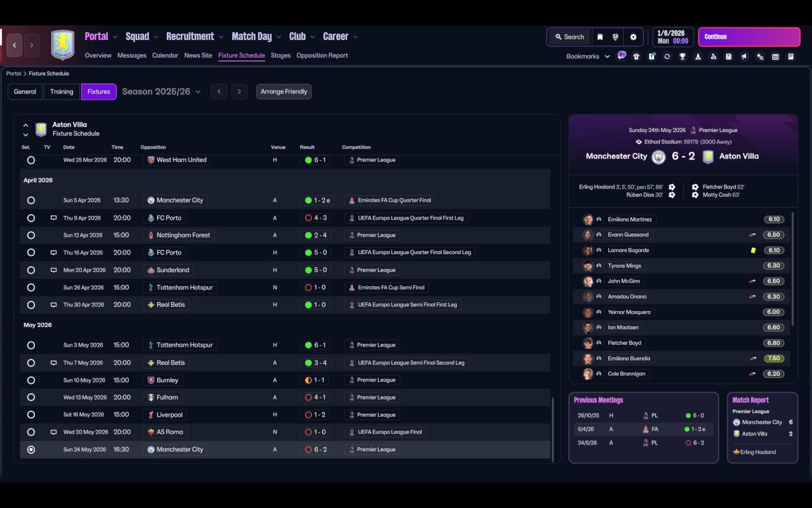Switch to the Messages tab

tap(132, 55)
